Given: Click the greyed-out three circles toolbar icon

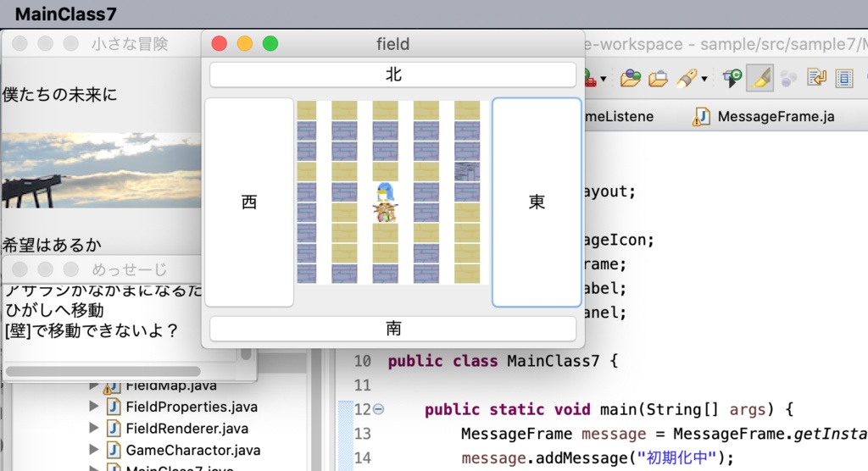Looking at the screenshot, I should 788,79.
